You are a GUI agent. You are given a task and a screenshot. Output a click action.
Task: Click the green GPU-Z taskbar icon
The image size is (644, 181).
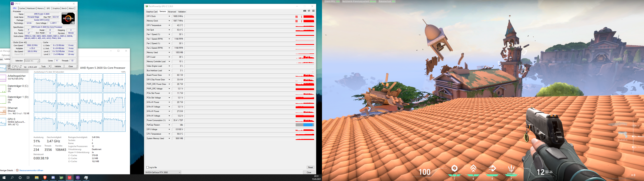(62, 178)
